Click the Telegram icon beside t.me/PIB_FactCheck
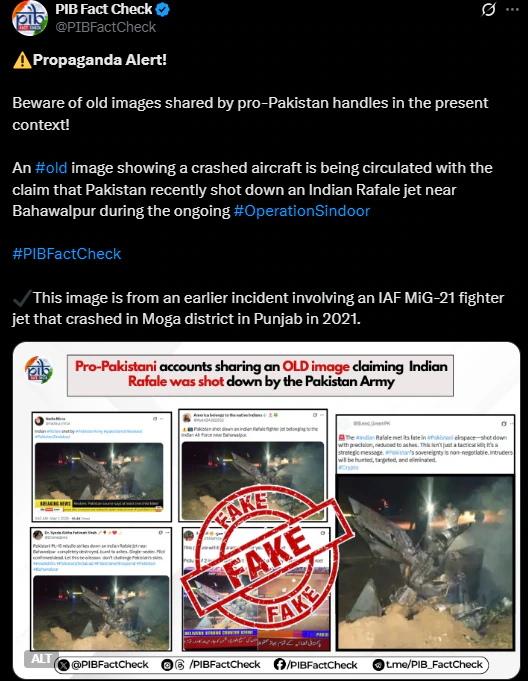The width and height of the screenshot is (528, 681). 379,664
